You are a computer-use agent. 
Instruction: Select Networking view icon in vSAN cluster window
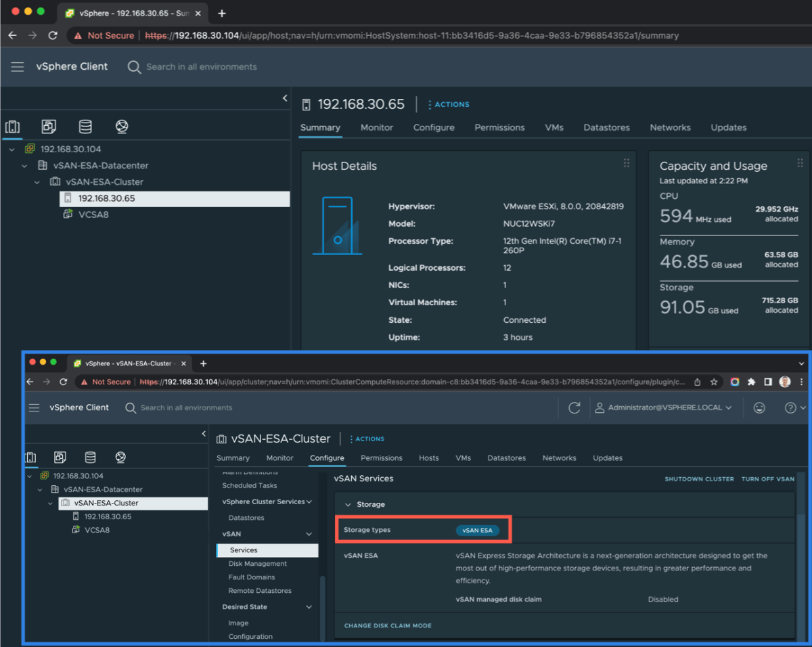(x=120, y=458)
